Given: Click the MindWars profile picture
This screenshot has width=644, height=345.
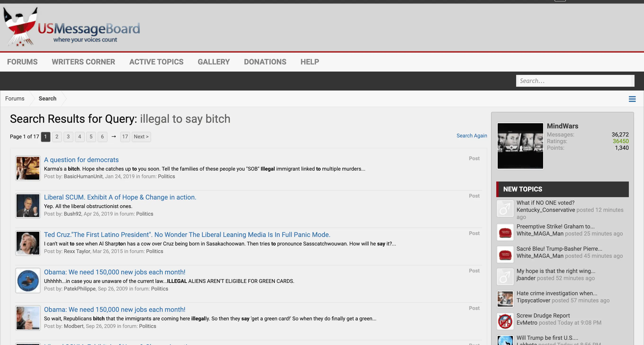Looking at the screenshot, I should (x=520, y=146).
